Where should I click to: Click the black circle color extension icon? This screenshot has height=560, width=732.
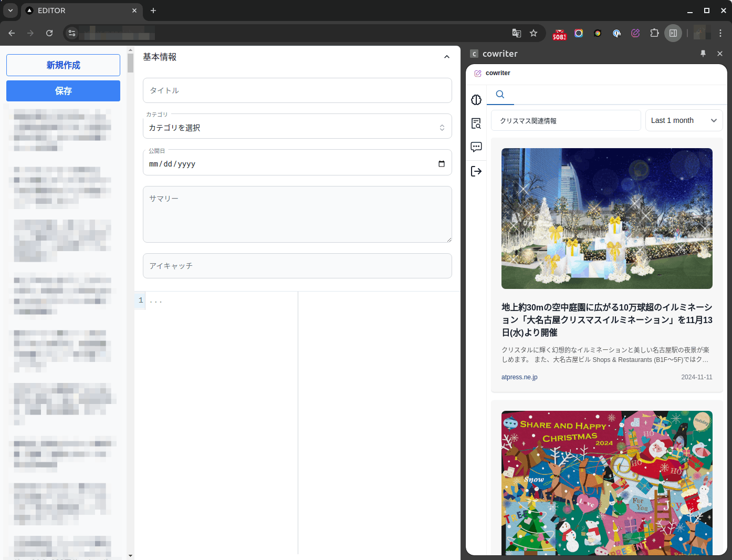[x=598, y=33]
